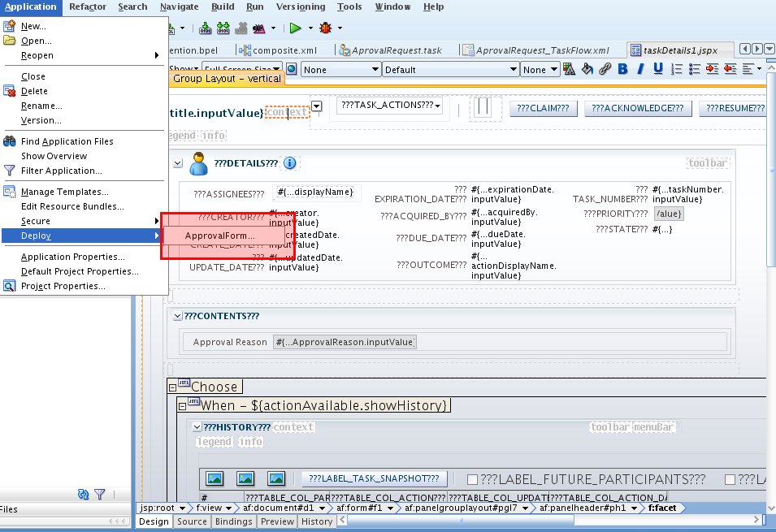776x532 pixels.
Task: Click the Approval Reason input field
Action: 345,342
